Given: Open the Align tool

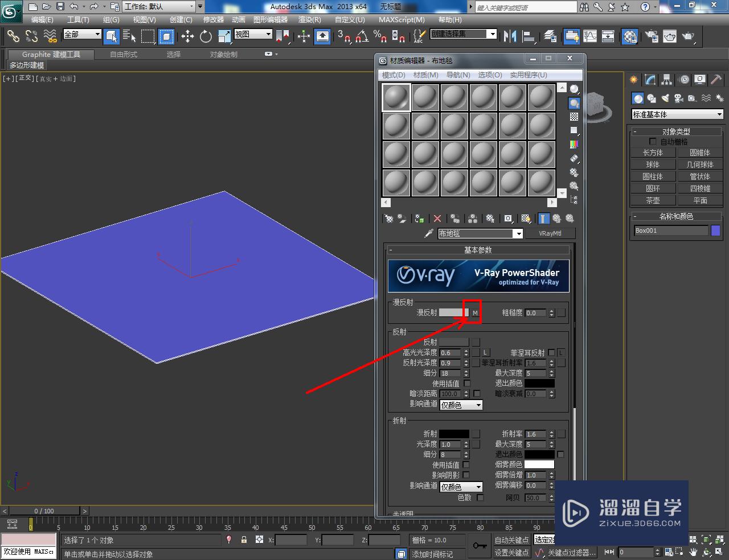Looking at the screenshot, I should click(529, 36).
